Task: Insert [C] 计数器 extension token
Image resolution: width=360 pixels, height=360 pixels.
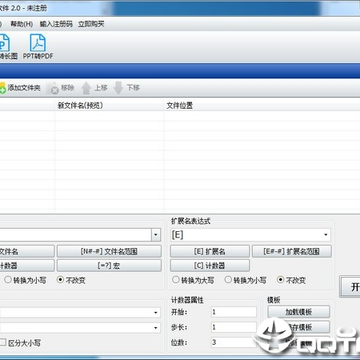Action: tap(210, 266)
